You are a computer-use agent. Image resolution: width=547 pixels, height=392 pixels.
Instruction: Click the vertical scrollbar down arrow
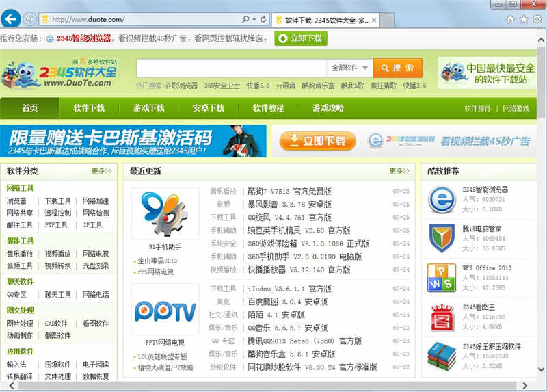[541, 369]
